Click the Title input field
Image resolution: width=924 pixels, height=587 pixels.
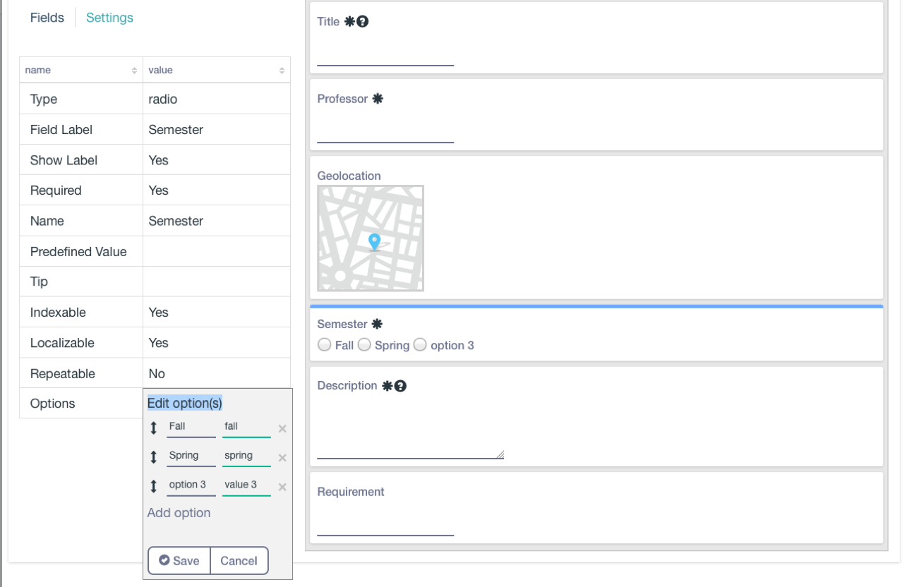(385, 52)
